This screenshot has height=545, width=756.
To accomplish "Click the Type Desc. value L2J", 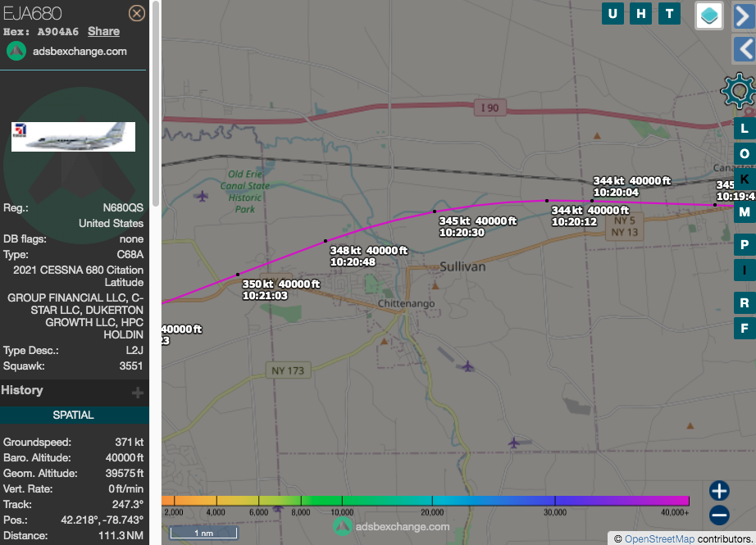I will pos(134,350).
